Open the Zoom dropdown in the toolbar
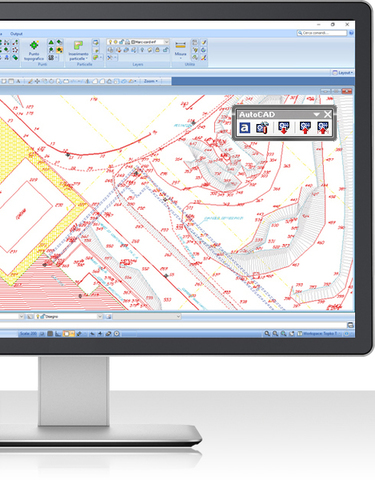The height and width of the screenshot is (480, 375). pyautogui.click(x=151, y=81)
